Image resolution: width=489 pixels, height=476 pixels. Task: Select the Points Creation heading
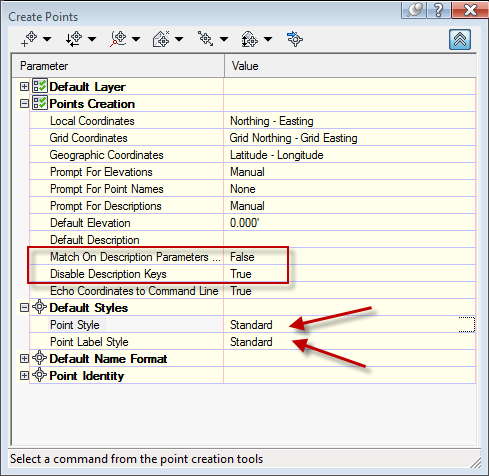tap(92, 104)
